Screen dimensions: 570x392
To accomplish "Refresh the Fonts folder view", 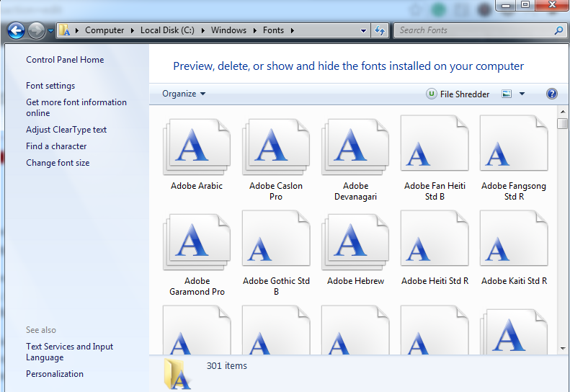I will click(380, 30).
